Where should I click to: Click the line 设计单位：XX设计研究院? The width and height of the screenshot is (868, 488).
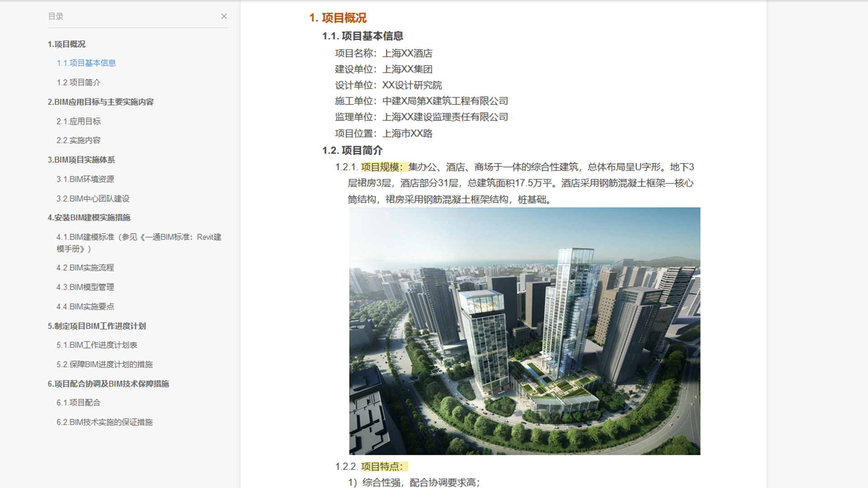click(388, 85)
